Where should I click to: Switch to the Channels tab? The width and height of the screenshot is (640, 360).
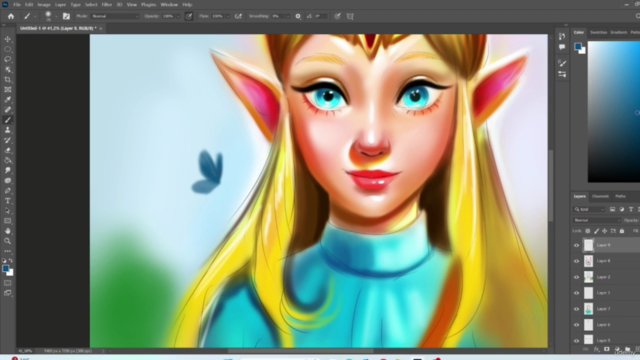pos(600,196)
